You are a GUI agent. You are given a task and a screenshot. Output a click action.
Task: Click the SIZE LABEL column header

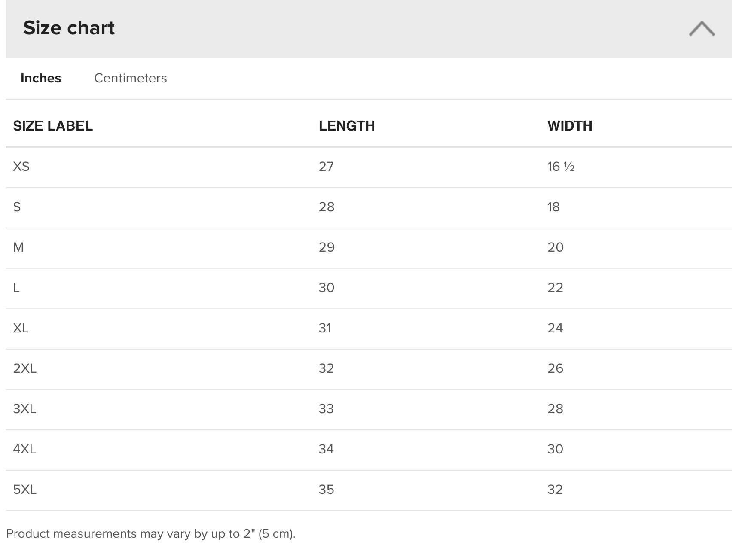[x=53, y=126]
